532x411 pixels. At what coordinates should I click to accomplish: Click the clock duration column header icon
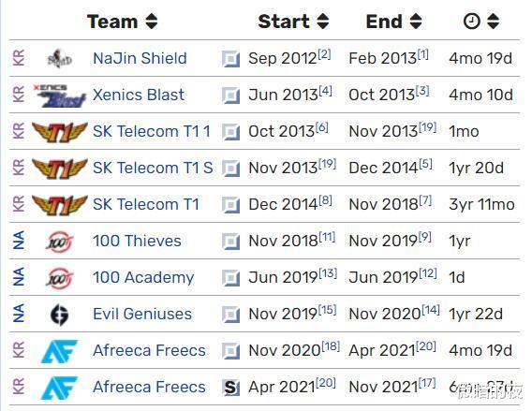point(472,22)
